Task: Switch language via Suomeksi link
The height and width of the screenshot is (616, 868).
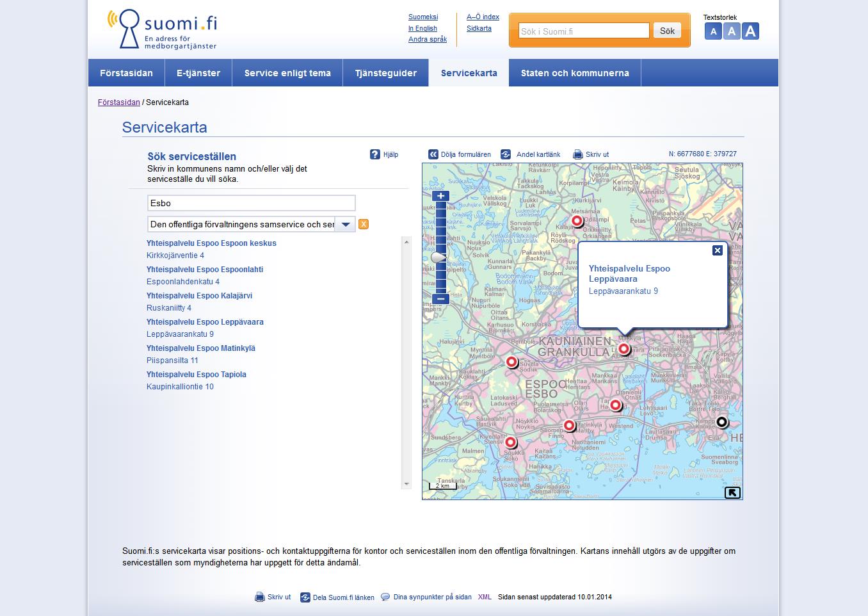Action: click(423, 17)
